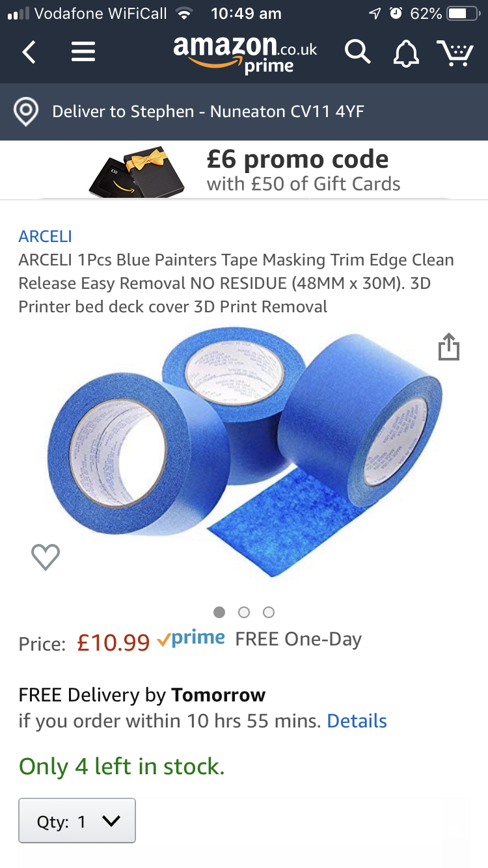Open the hamburger menu
This screenshot has height=868, width=488.
click(83, 52)
